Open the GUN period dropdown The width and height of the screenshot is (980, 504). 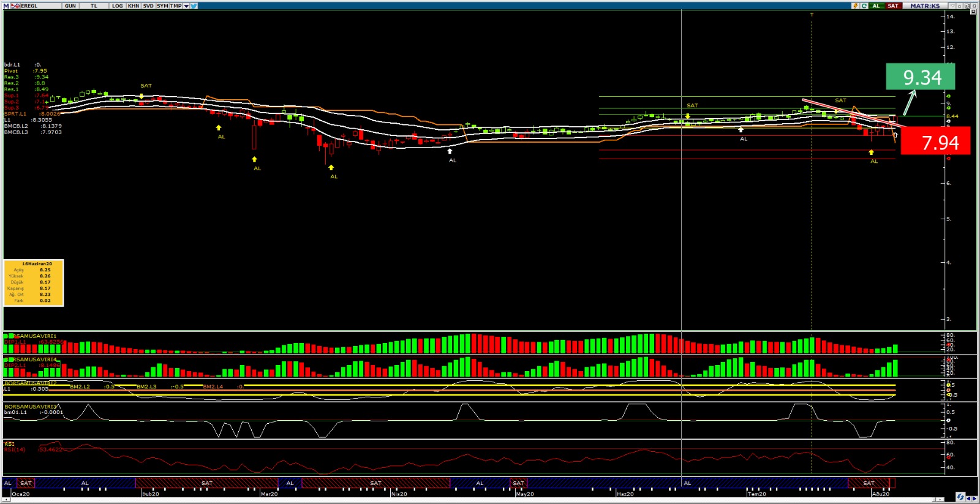pyautogui.click(x=70, y=6)
